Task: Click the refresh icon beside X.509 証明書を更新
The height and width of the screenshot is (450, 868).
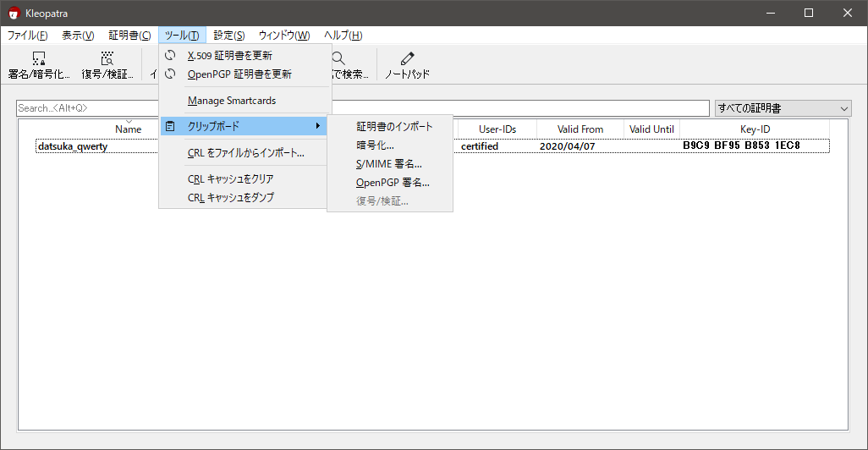Action: (171, 55)
